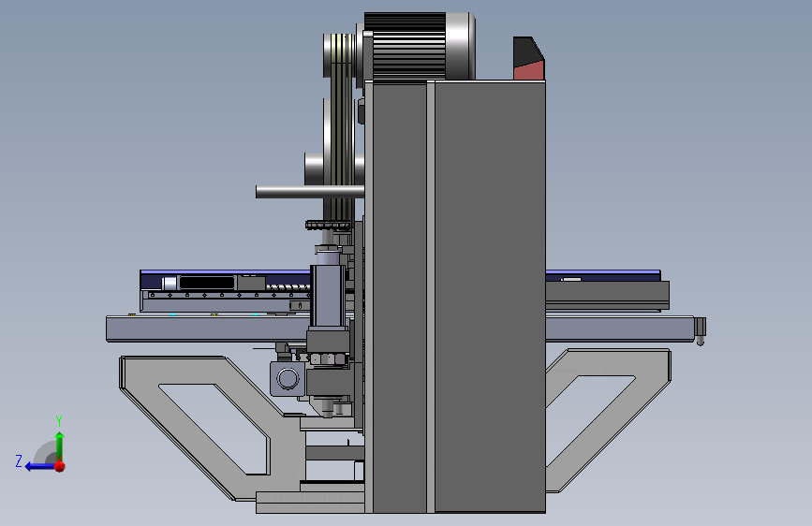Select the red and black block on top
This screenshot has width=812, height=526.
pos(529,58)
